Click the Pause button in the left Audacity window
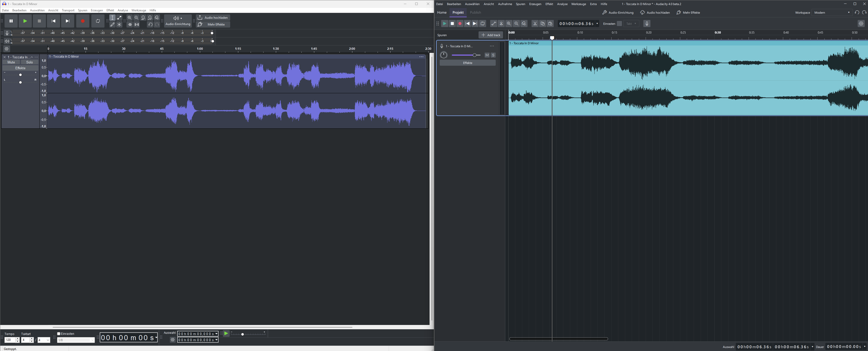The image size is (868, 351). click(x=11, y=21)
